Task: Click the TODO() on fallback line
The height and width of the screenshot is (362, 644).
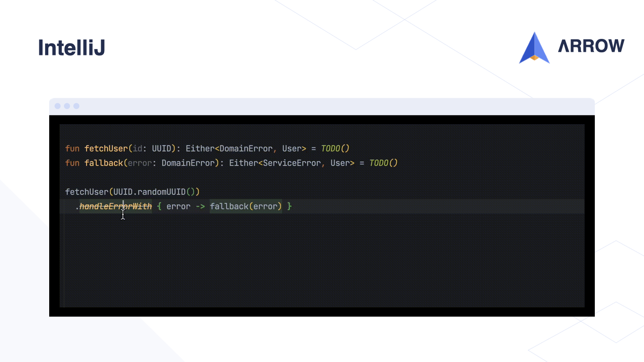Action: pyautogui.click(x=383, y=163)
